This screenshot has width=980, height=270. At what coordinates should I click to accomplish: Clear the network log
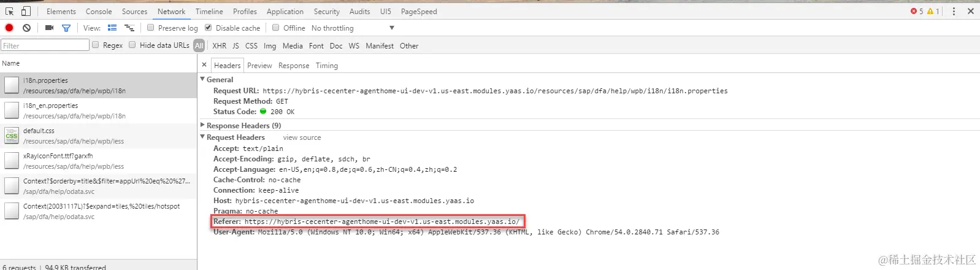tap(26, 28)
